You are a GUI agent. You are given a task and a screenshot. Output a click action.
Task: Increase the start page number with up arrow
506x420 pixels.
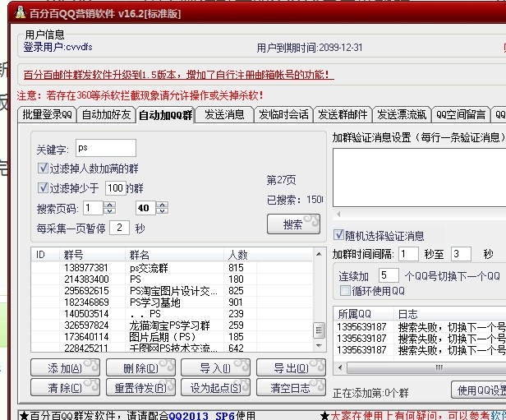(x=110, y=205)
